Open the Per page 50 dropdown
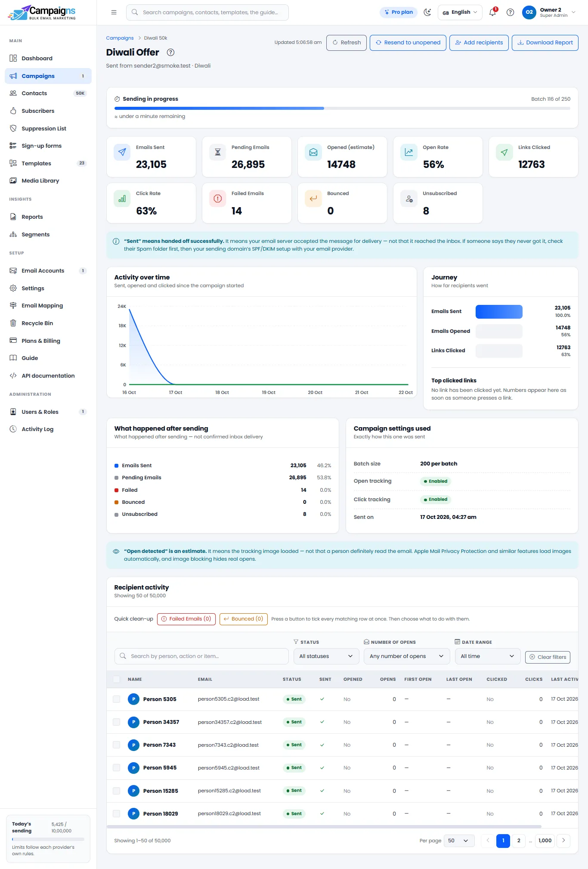The width and height of the screenshot is (588, 869). pos(458,841)
